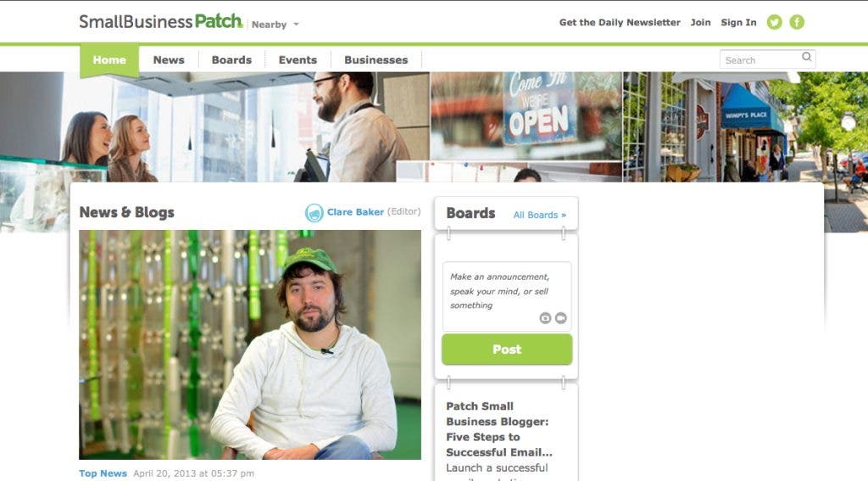This screenshot has height=481, width=868.
Task: Add a photo using the camera icon
Action: 545,318
